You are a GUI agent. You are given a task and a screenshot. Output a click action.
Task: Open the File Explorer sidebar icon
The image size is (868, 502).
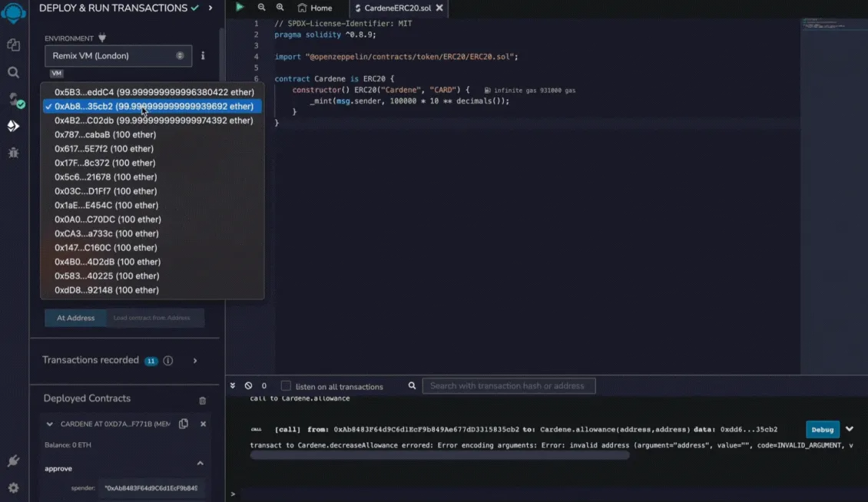(13, 45)
